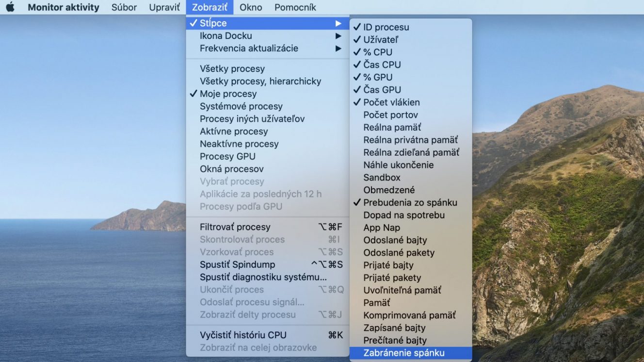The height and width of the screenshot is (362, 644).
Task: Uncheck the Prebudenia zo spánku column
Action: click(411, 203)
